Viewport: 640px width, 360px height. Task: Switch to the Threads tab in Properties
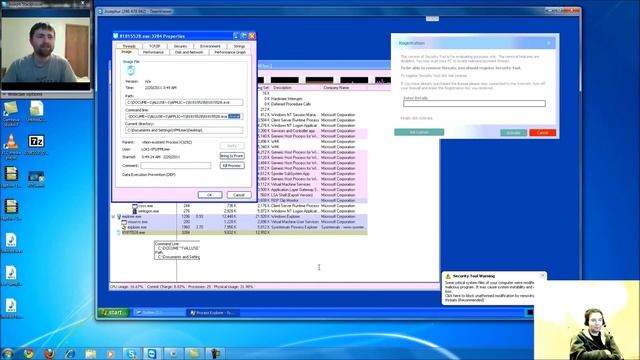(x=129, y=46)
